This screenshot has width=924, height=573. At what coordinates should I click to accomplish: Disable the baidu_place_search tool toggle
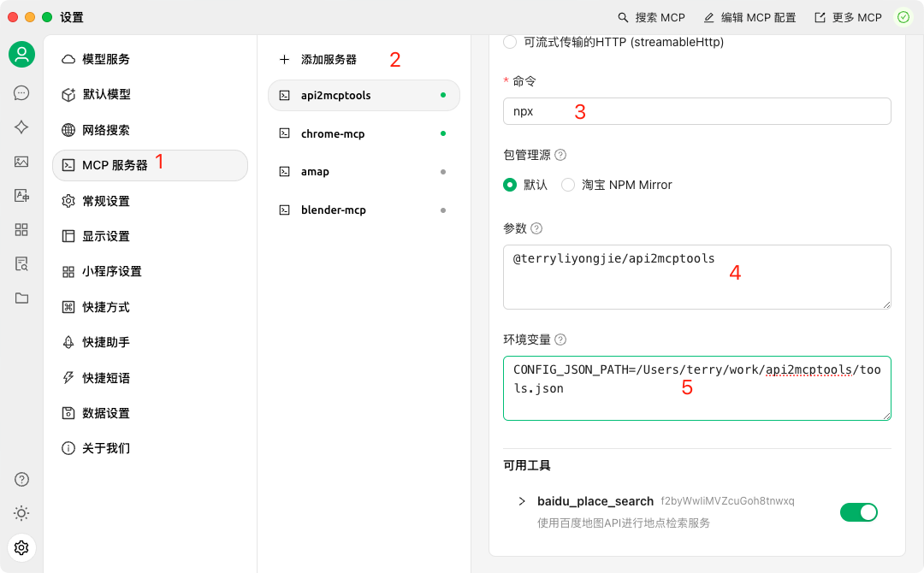(x=859, y=511)
